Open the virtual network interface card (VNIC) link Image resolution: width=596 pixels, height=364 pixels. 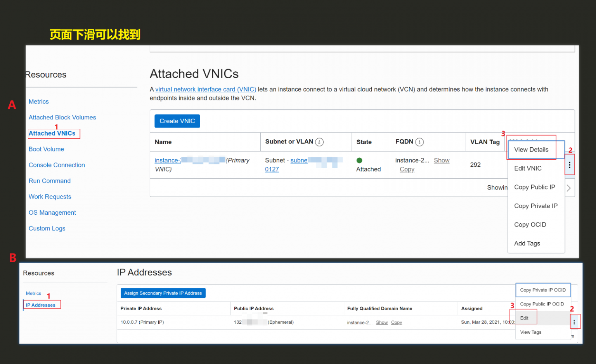pos(206,89)
